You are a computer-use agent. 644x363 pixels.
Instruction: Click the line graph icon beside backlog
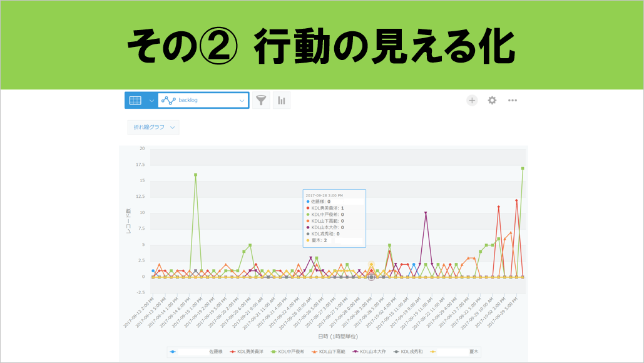[x=168, y=100]
